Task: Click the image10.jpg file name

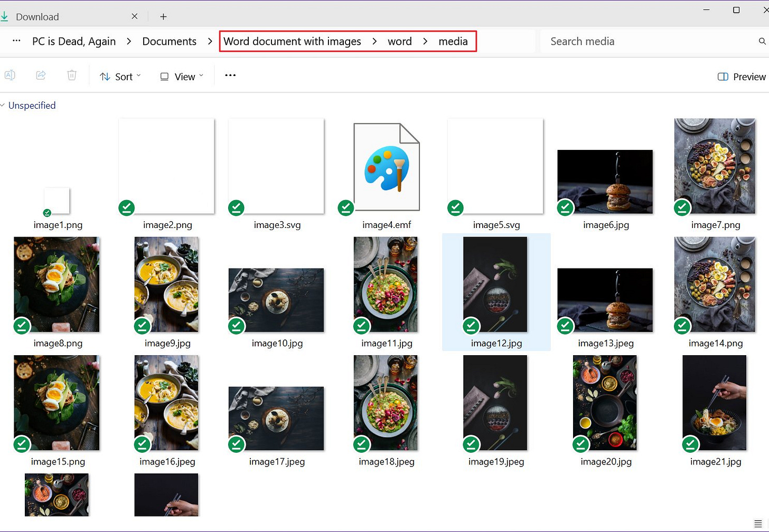Action: click(x=277, y=343)
